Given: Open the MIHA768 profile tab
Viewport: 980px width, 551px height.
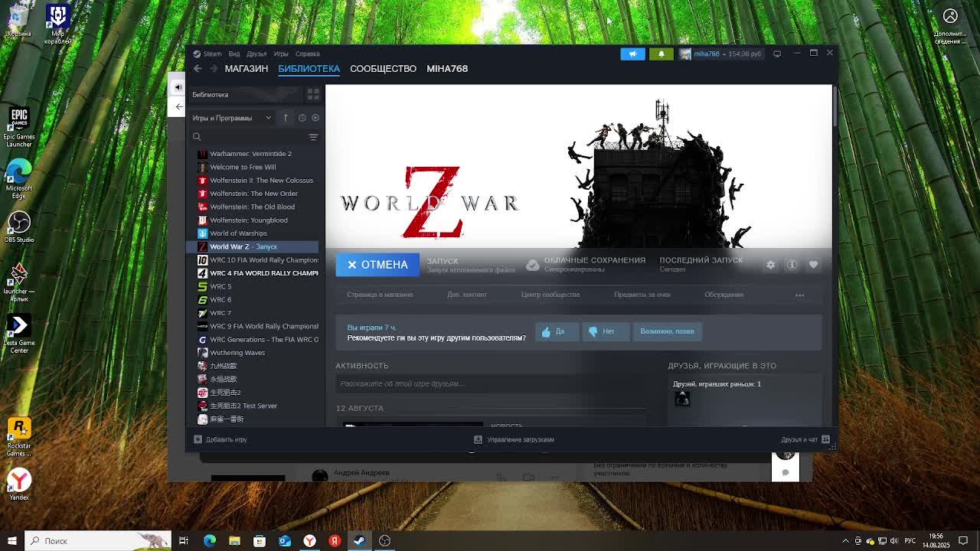Looking at the screenshot, I should point(447,69).
